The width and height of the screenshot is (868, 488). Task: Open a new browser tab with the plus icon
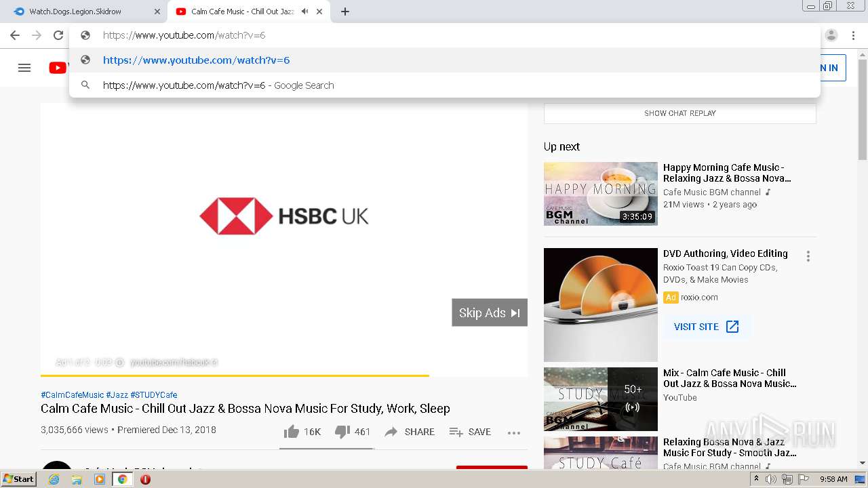coord(345,12)
